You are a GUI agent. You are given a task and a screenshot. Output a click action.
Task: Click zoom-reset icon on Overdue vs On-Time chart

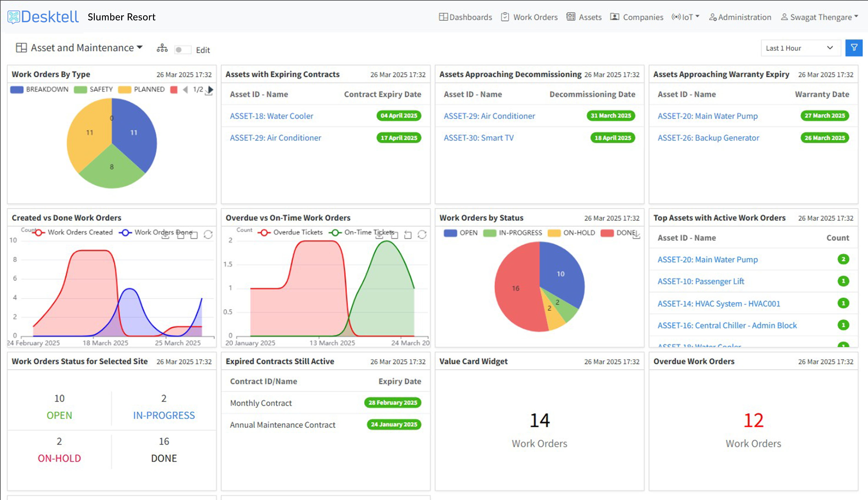(408, 235)
